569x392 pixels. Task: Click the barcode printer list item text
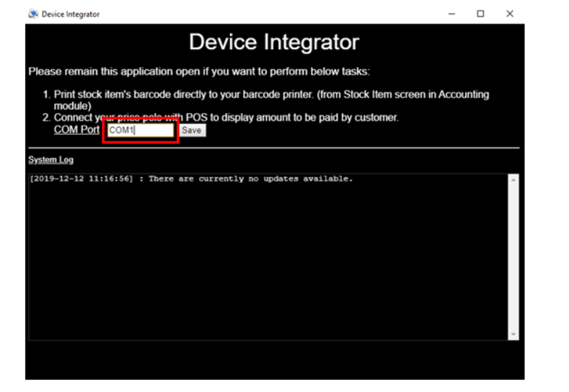pos(270,94)
